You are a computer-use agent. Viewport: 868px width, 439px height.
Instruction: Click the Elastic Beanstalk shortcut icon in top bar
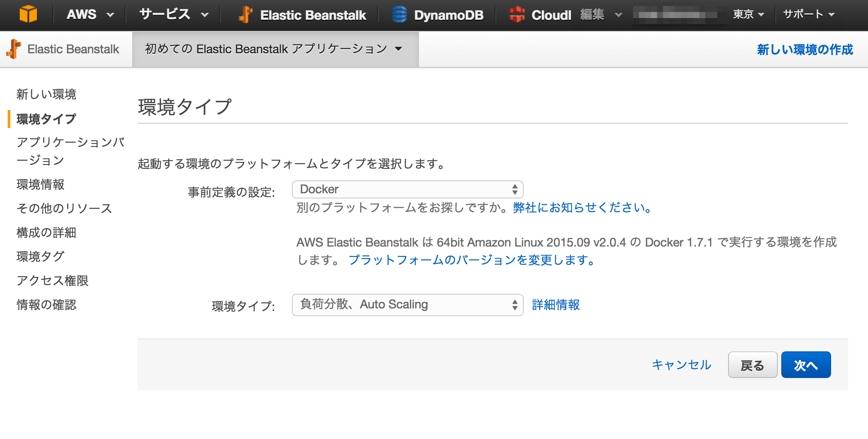click(x=245, y=15)
